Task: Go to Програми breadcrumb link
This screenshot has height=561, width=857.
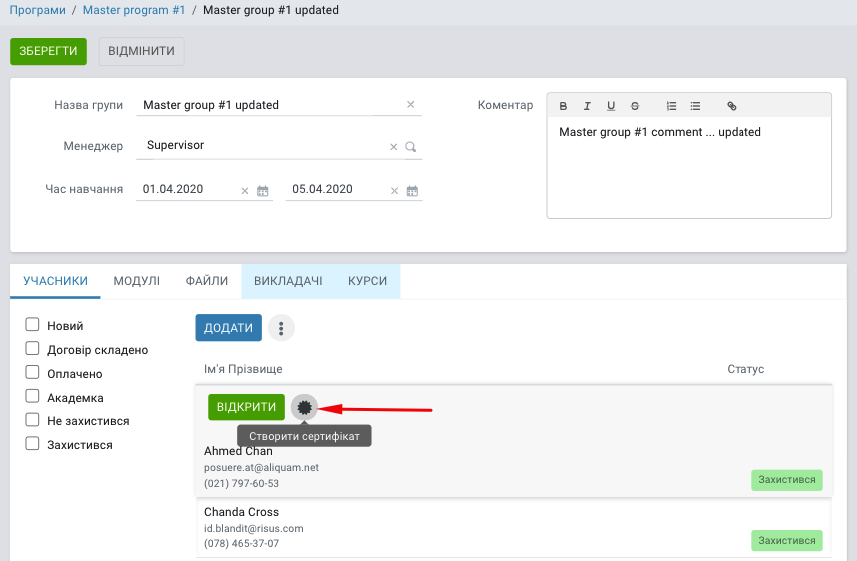Action: coord(37,10)
